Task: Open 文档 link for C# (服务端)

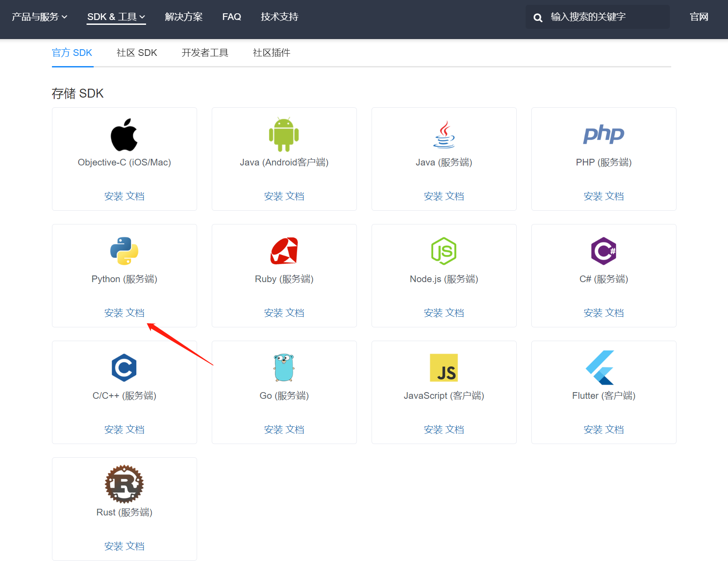Action: coord(614,313)
